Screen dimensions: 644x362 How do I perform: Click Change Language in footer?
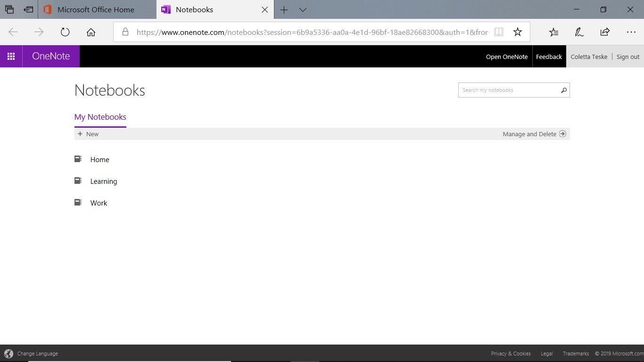pyautogui.click(x=38, y=354)
